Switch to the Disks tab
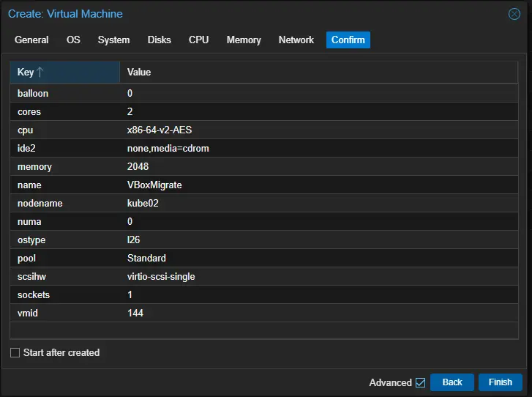532x397 pixels. click(159, 40)
